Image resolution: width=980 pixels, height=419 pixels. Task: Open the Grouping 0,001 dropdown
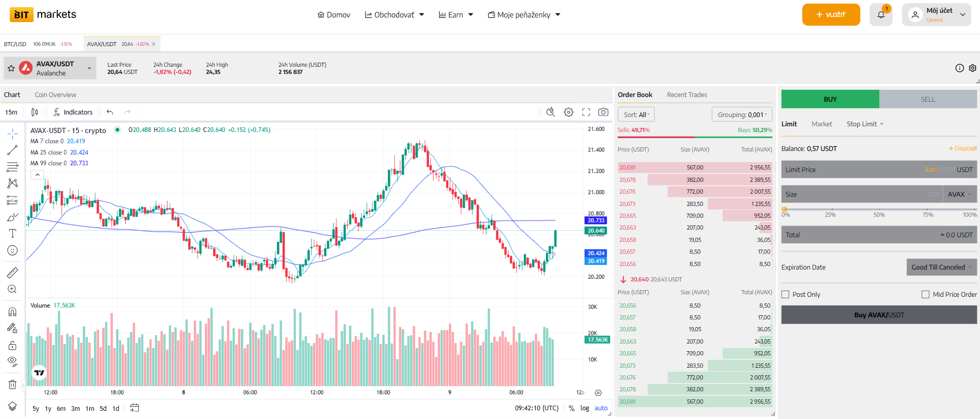(742, 115)
